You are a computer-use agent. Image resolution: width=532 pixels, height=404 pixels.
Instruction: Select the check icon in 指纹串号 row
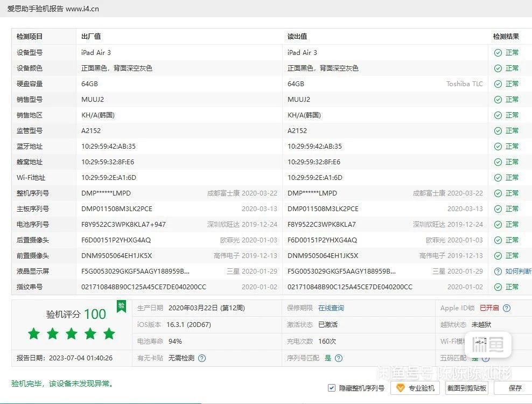point(498,287)
